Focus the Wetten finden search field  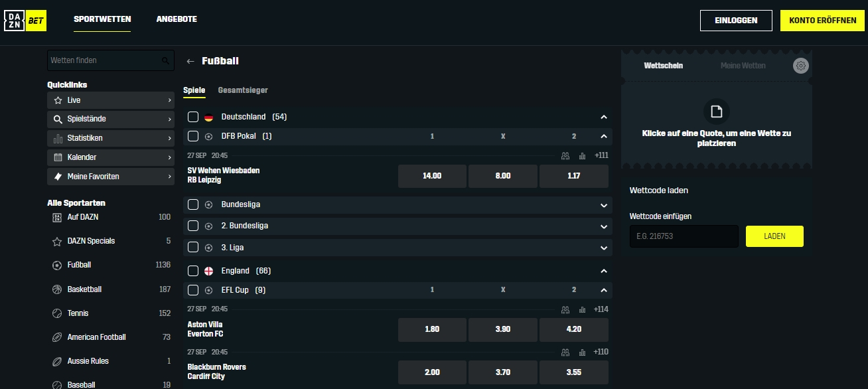click(x=111, y=60)
